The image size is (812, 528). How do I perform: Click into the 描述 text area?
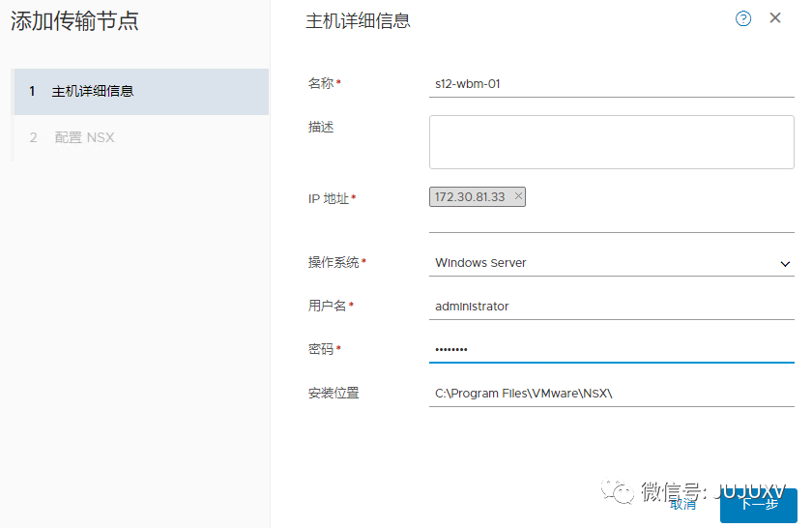pos(611,142)
